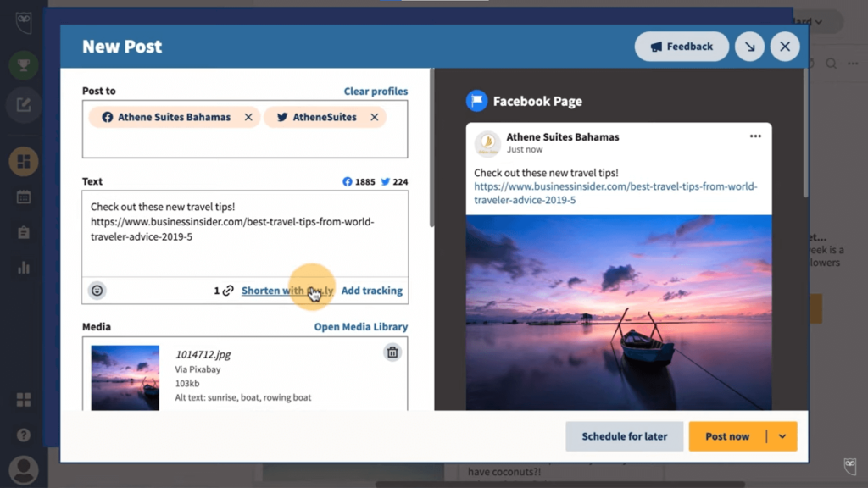Click the Just now timestamp in preview

(524, 149)
